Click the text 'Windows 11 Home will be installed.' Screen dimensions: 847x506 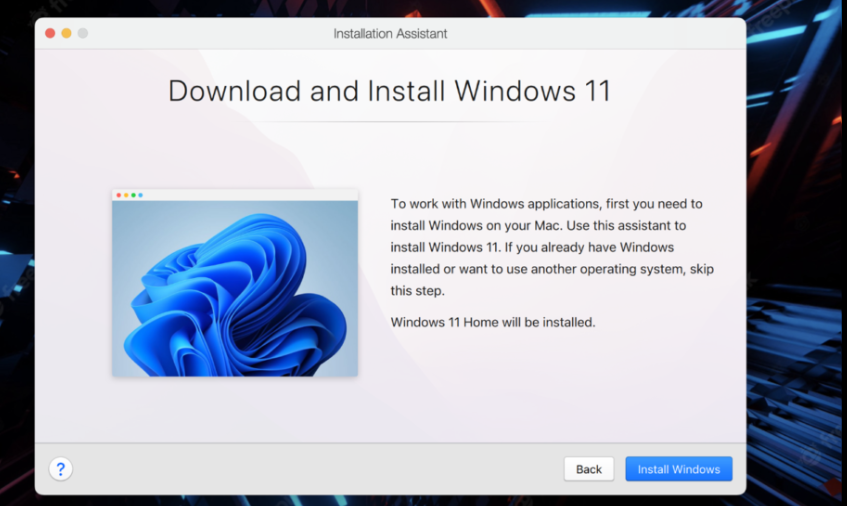[x=493, y=322]
